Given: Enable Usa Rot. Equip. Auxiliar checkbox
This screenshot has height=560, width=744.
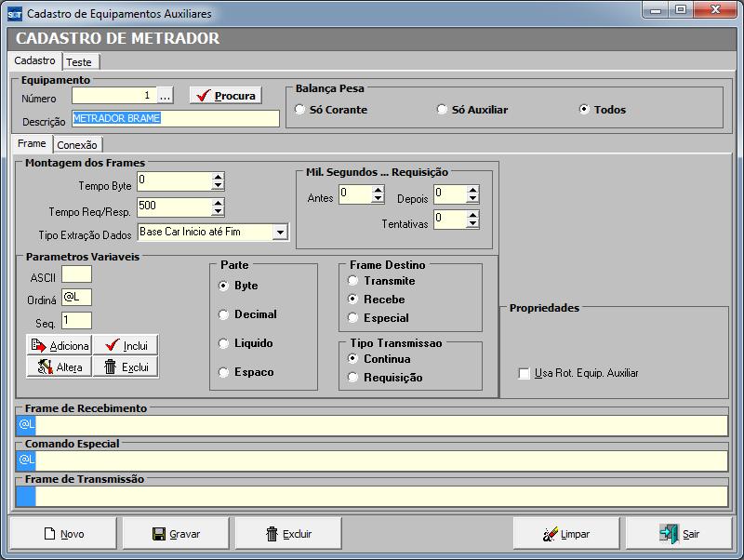Looking at the screenshot, I should [x=525, y=373].
